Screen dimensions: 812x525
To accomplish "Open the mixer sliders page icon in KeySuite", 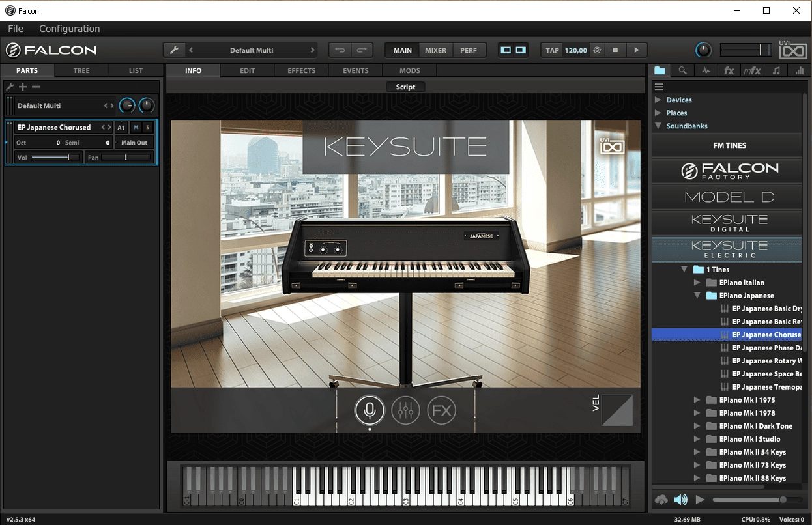I will click(x=405, y=410).
